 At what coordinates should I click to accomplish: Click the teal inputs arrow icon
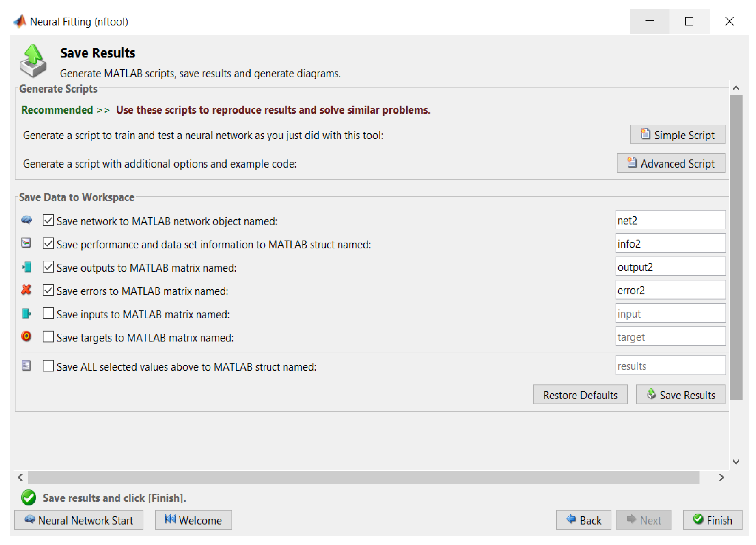[26, 313]
